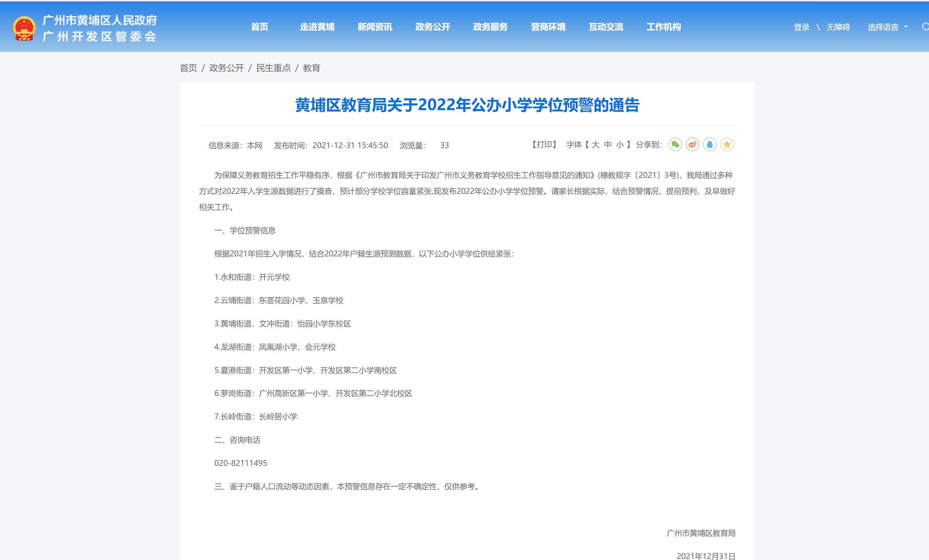The image size is (929, 560).
Task: Click the 信息来源：本网 text
Action: pos(235,146)
